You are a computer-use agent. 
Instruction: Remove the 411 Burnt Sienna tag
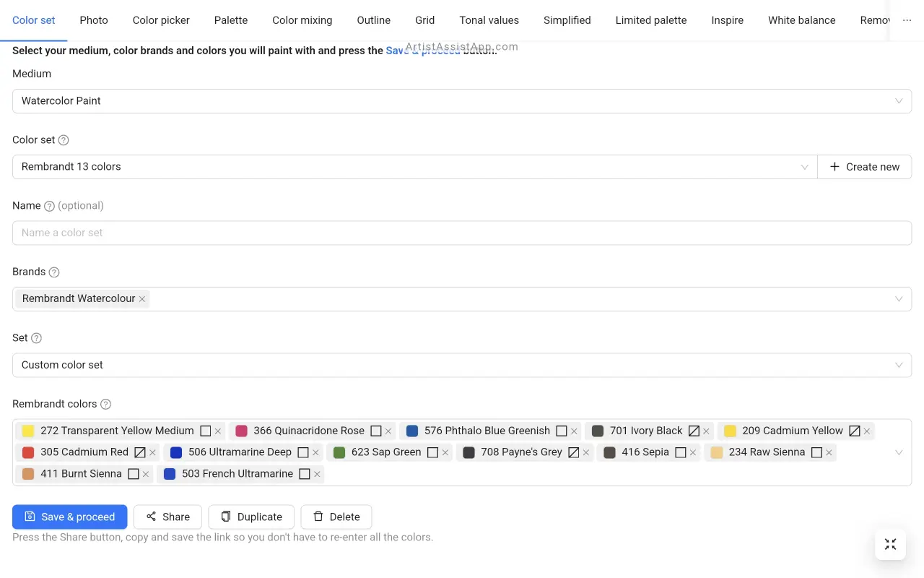tap(146, 475)
